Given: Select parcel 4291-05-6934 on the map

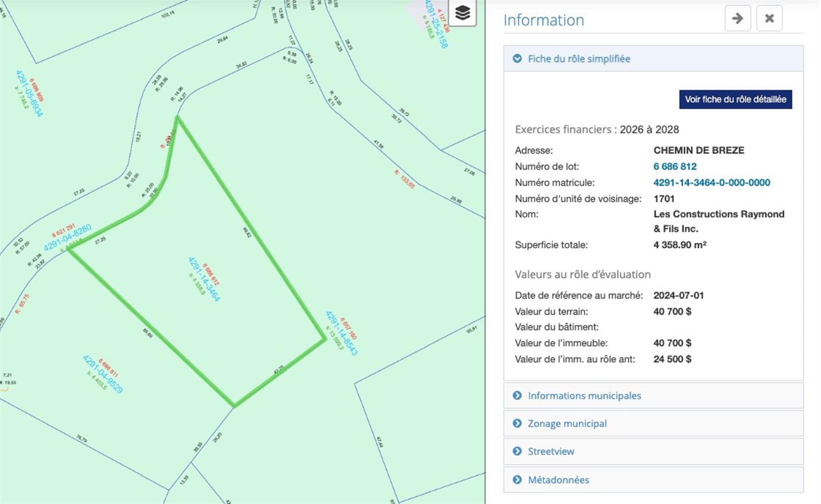Looking at the screenshot, I should tap(29, 93).
